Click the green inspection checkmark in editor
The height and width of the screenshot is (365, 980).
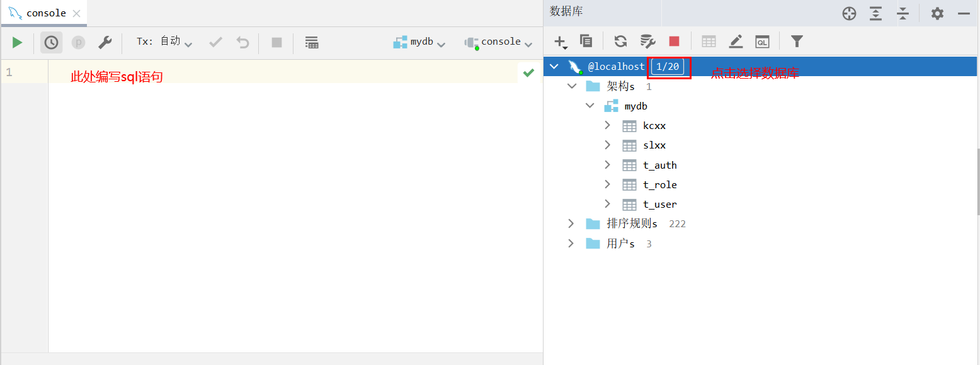[x=528, y=72]
